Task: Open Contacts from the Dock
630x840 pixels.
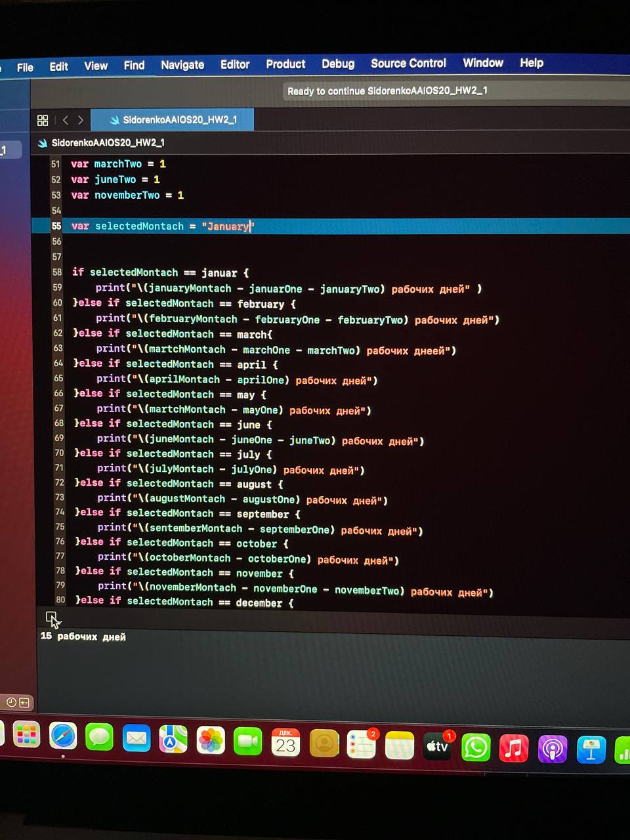Action: [324, 744]
